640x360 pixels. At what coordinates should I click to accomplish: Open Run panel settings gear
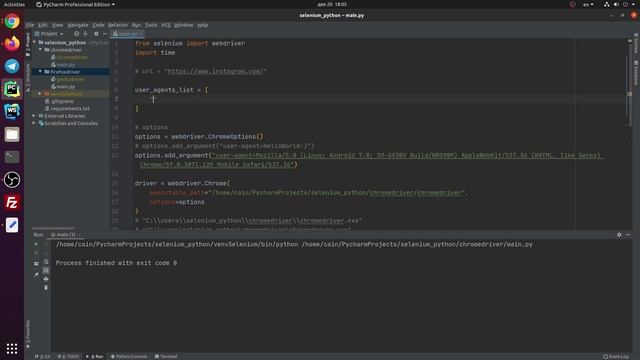click(619, 235)
